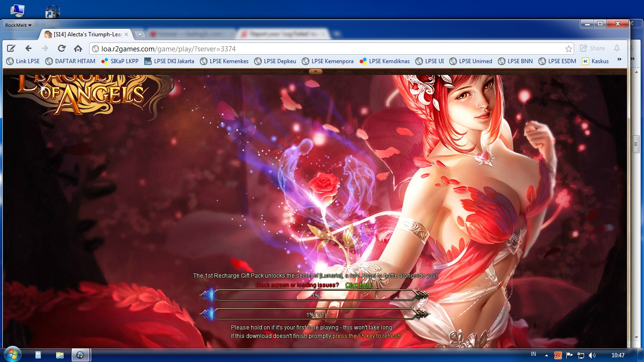Image resolution: width=644 pixels, height=362 pixels.
Task: Click the 'Click here!' loading issues link
Action: click(x=359, y=285)
